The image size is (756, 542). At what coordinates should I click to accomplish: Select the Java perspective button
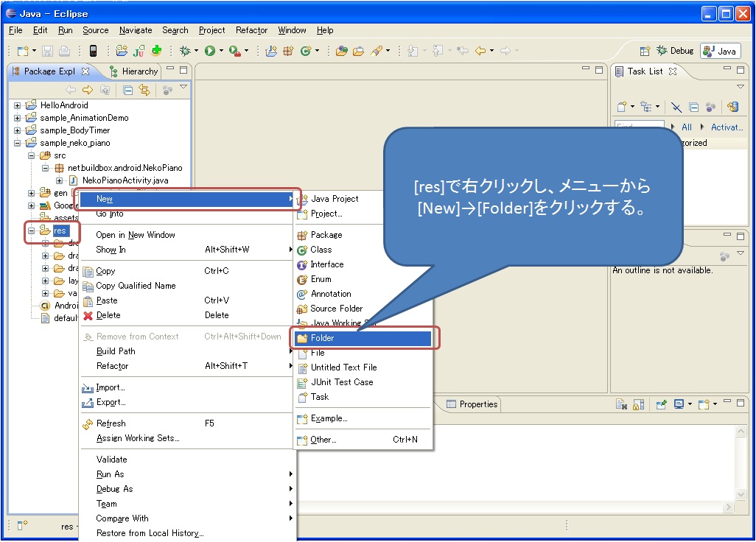[721, 51]
